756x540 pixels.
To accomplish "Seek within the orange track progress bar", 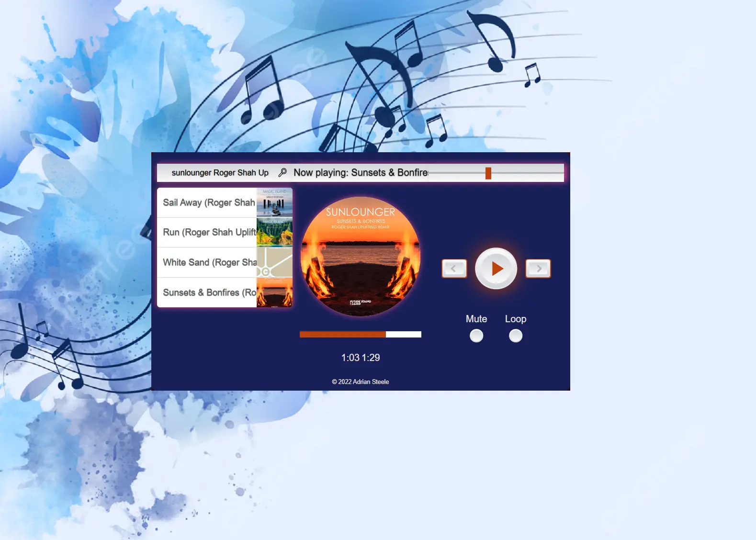I will [x=361, y=334].
